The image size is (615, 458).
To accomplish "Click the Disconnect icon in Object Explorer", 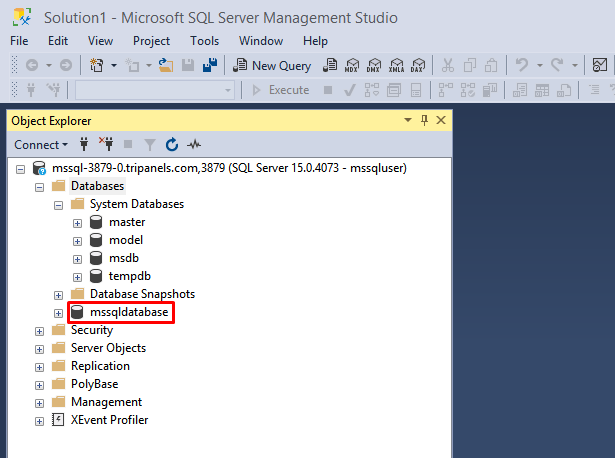I will [106, 144].
